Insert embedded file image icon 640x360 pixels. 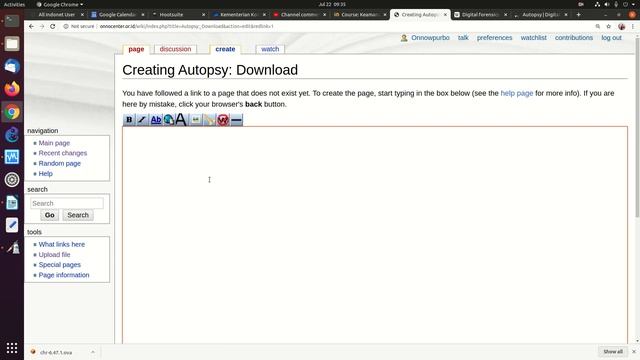coord(196,120)
